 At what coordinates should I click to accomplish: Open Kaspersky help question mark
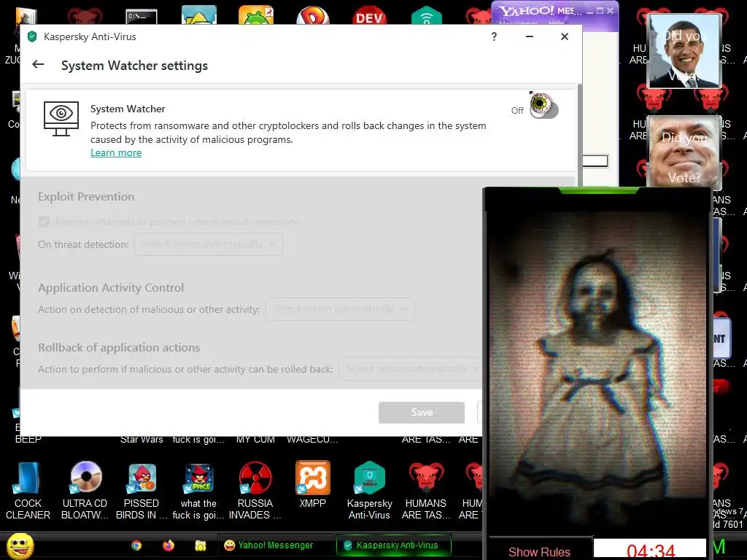(x=494, y=36)
